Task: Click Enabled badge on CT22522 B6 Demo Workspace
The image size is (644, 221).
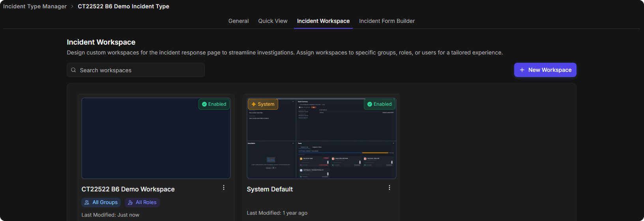Action: pyautogui.click(x=214, y=104)
